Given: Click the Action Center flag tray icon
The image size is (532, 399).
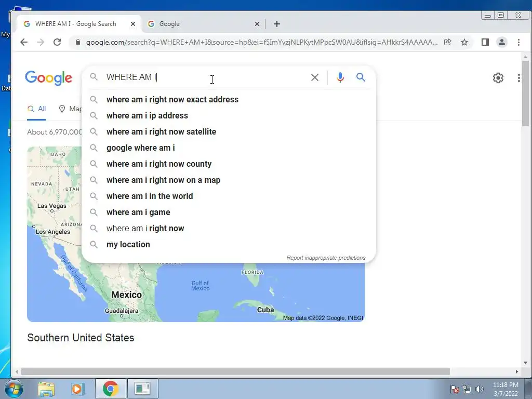Looking at the screenshot, I should (x=454, y=389).
